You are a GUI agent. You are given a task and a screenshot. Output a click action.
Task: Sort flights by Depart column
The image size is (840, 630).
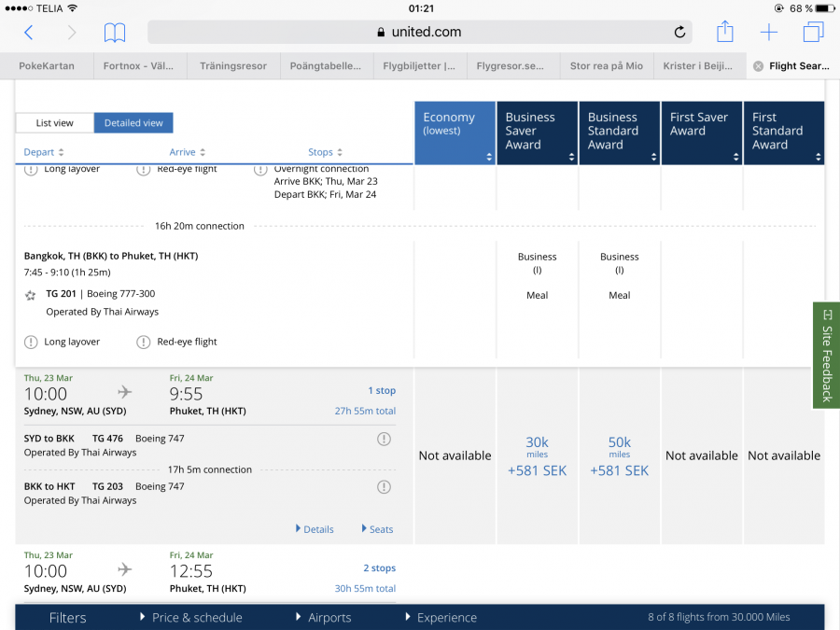(x=44, y=152)
